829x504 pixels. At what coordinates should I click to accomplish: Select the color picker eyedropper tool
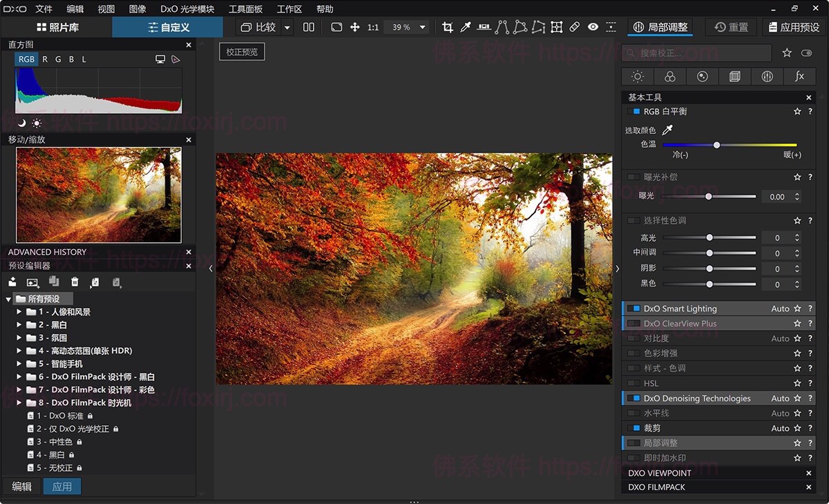(x=464, y=27)
